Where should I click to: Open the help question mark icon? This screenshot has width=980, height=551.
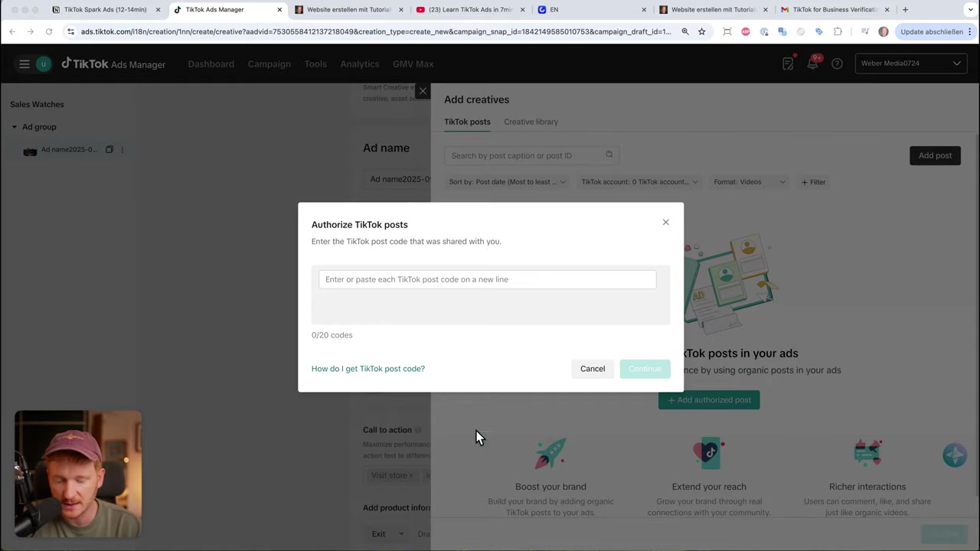pyautogui.click(x=837, y=64)
